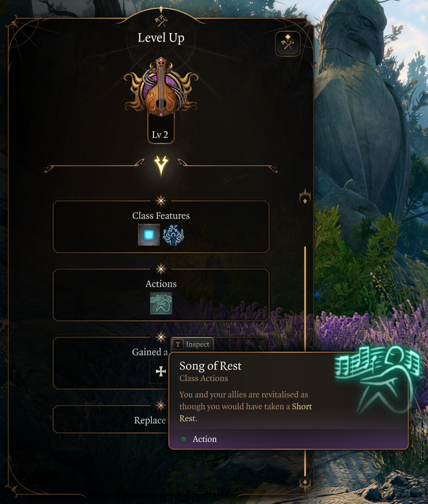
Task: Select the Jack of All Trades feature icon
Action: click(173, 235)
